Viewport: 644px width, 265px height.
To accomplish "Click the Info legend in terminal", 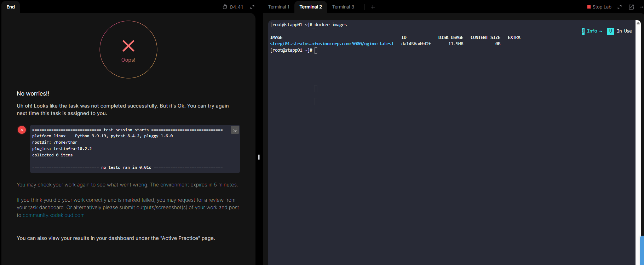I will pos(592,31).
